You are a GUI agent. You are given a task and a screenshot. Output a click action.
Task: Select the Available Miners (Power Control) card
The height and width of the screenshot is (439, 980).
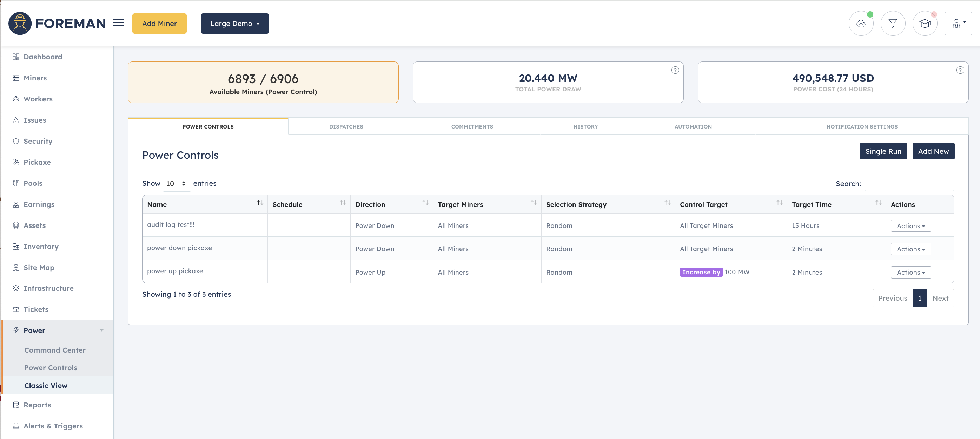263,82
